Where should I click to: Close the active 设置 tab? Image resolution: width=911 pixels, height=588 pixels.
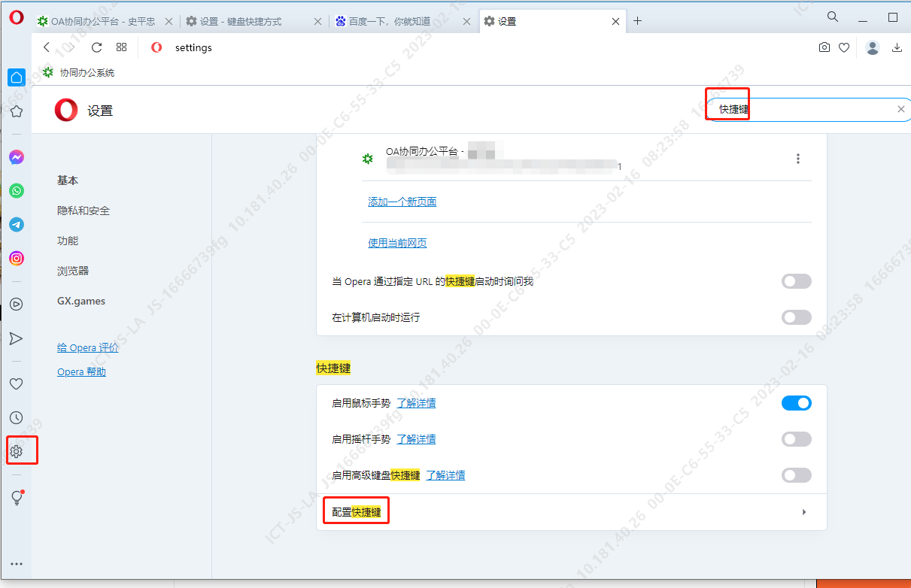pos(615,21)
